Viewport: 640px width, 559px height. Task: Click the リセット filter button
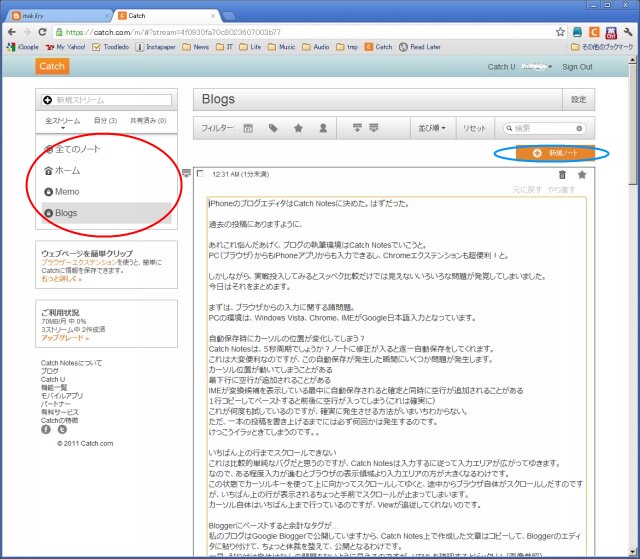pyautogui.click(x=474, y=128)
